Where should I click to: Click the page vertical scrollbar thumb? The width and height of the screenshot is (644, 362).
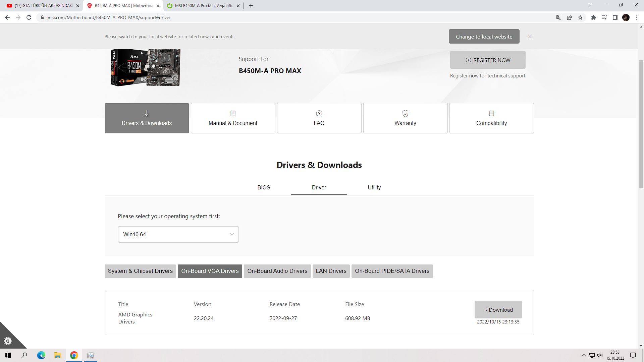(641, 124)
